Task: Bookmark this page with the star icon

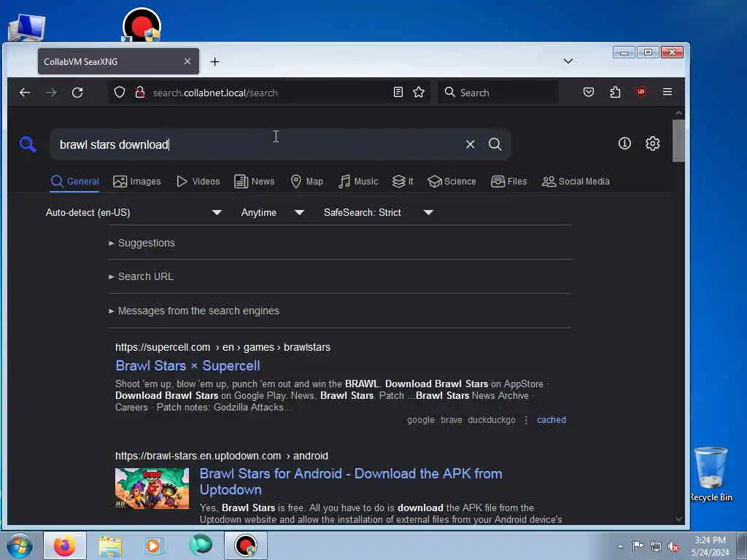Action: tap(419, 92)
